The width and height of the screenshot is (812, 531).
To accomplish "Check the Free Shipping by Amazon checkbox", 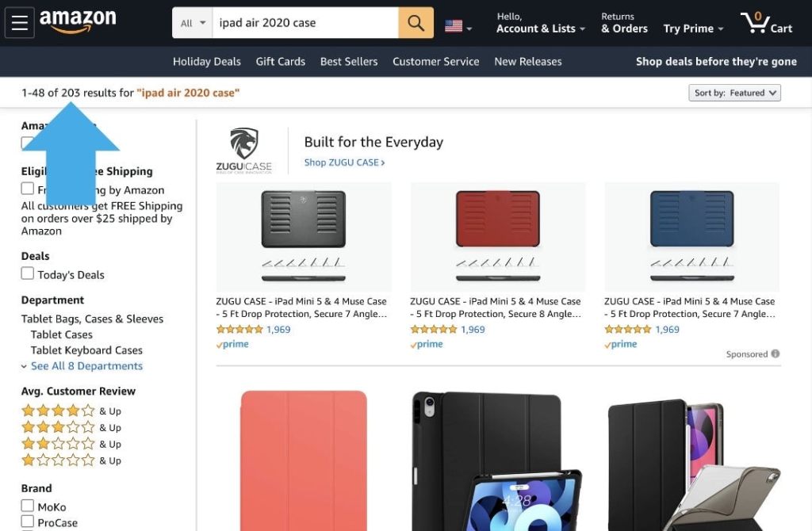I will [28, 189].
